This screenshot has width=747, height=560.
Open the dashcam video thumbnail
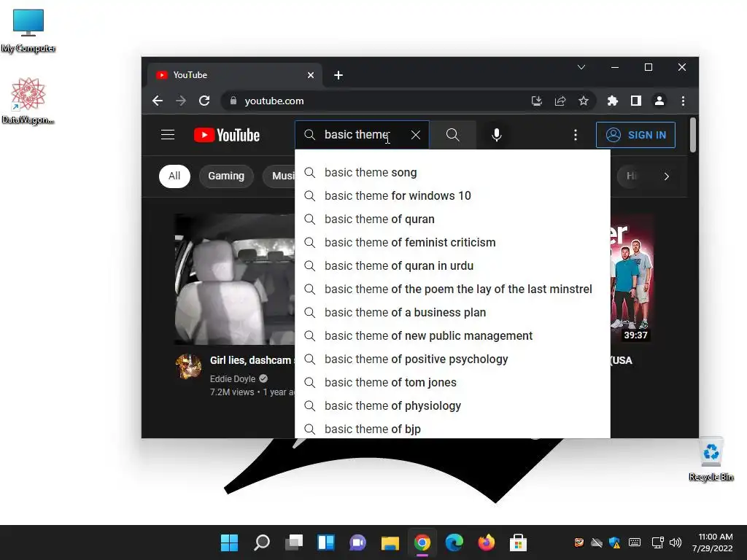(235, 279)
